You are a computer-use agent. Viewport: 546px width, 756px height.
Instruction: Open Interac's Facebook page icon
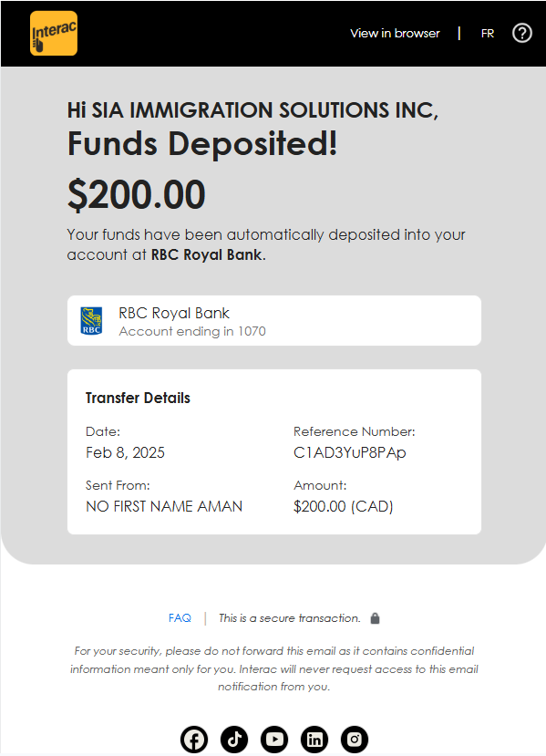(x=194, y=739)
